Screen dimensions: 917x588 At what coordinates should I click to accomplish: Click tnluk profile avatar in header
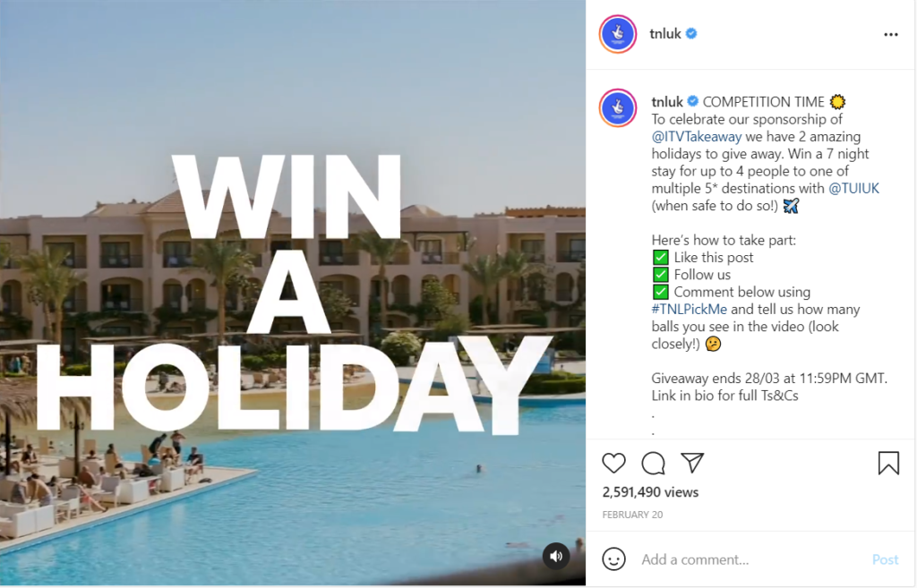click(618, 34)
